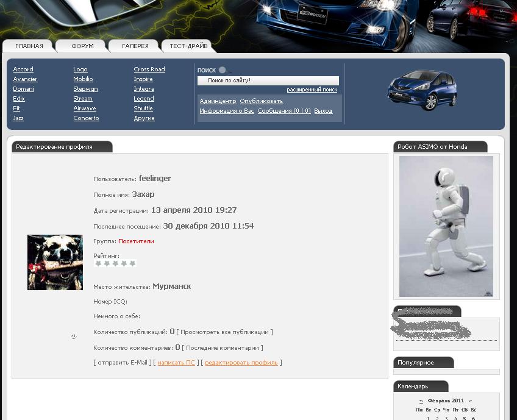This screenshot has width=517, height=420.
Task: Click написать ПС link
Action: (176, 363)
